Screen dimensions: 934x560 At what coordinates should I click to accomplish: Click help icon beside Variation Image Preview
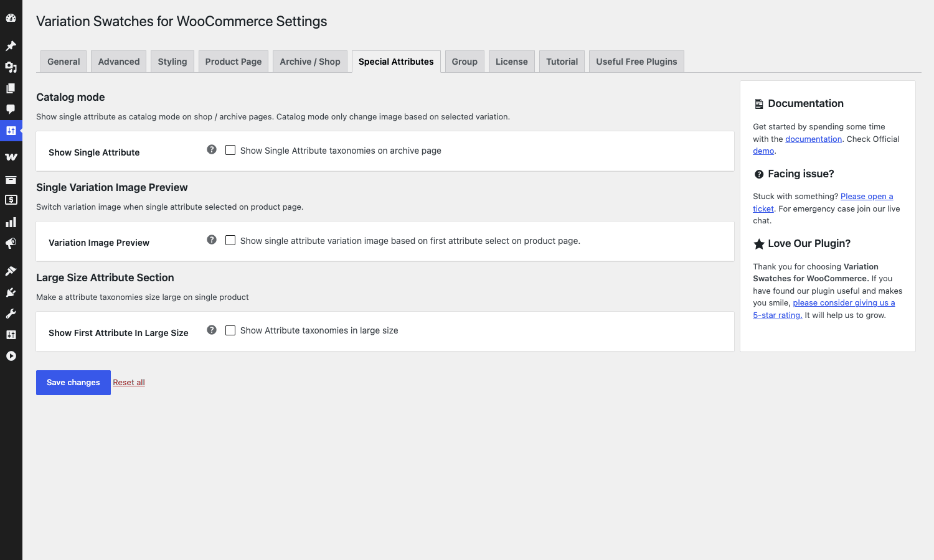point(212,240)
